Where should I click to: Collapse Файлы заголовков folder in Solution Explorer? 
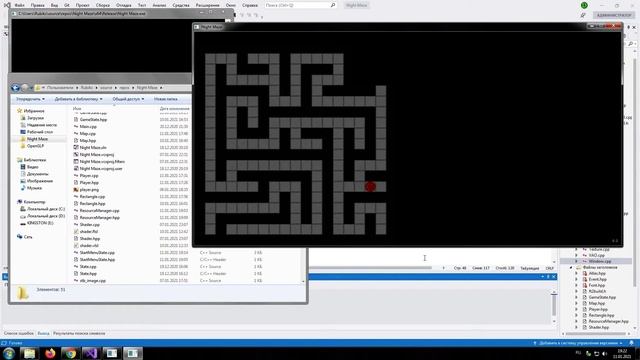pos(571,267)
